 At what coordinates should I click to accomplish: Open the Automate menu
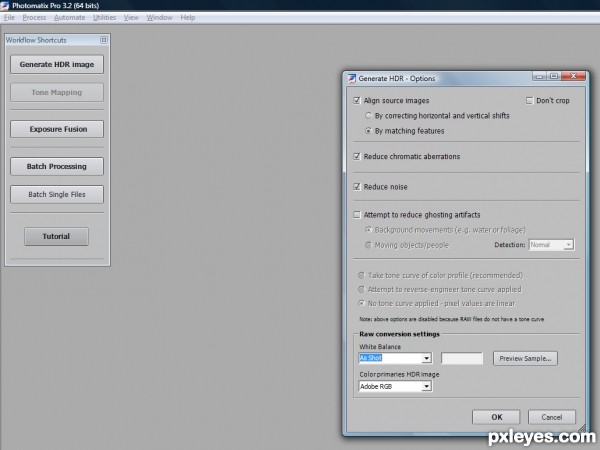click(x=70, y=18)
